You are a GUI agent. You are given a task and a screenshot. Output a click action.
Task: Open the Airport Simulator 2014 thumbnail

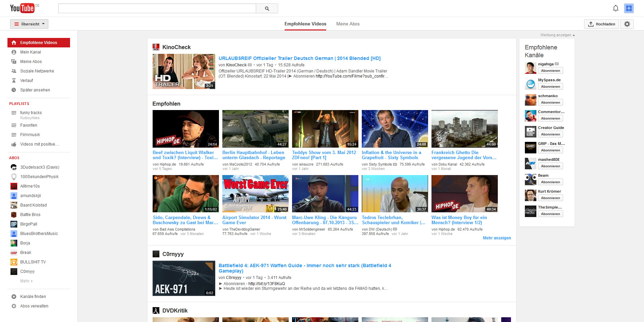(255, 194)
